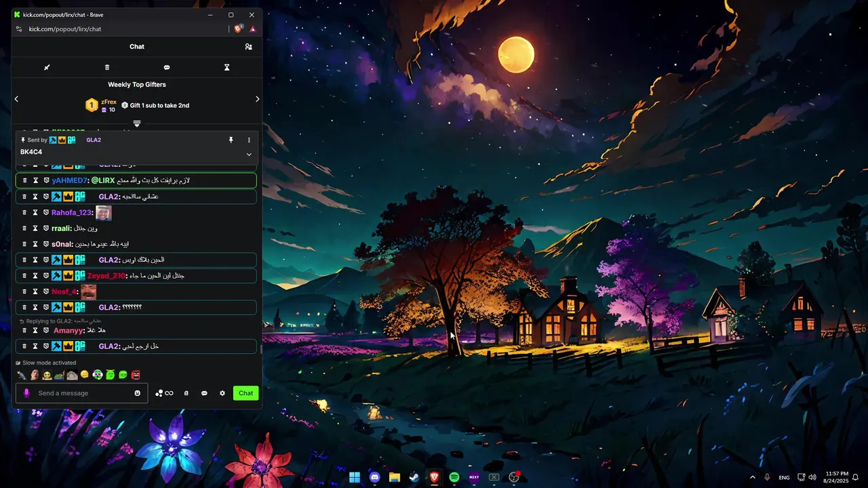Screen dimensions: 868x488
Task: Click the kick.com address bar URL
Action: tap(65, 29)
